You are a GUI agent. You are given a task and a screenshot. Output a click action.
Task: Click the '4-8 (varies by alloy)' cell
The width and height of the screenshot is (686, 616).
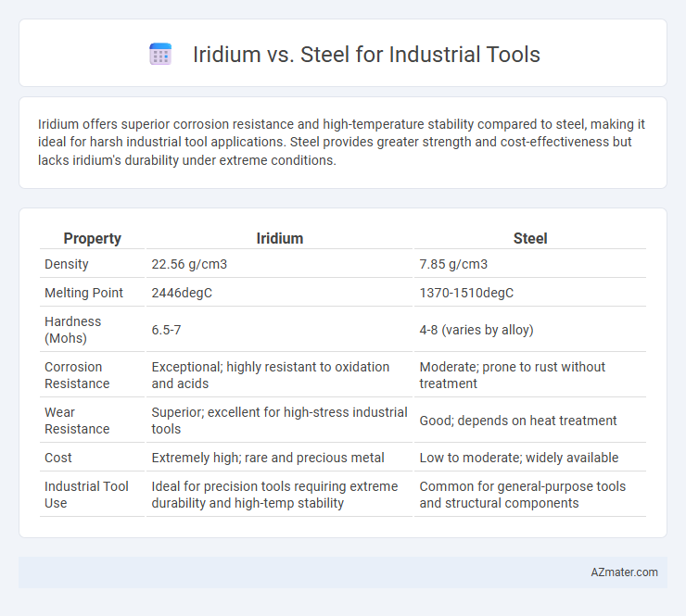[x=530, y=330]
